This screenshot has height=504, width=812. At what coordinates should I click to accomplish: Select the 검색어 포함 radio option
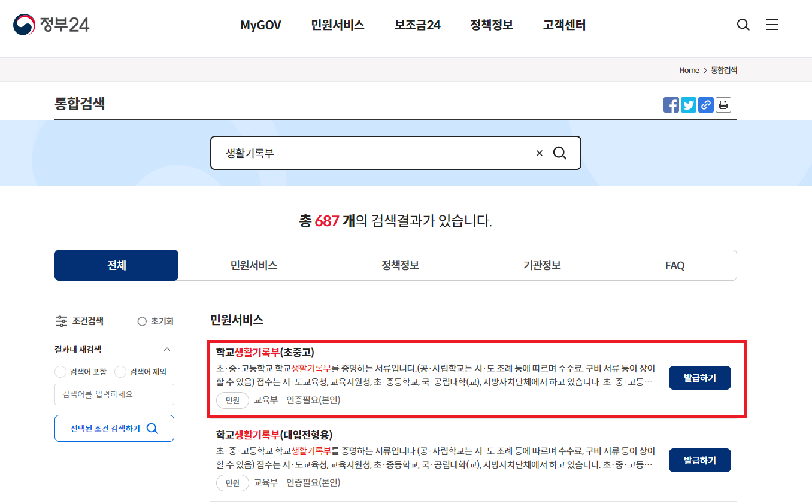tap(60, 372)
